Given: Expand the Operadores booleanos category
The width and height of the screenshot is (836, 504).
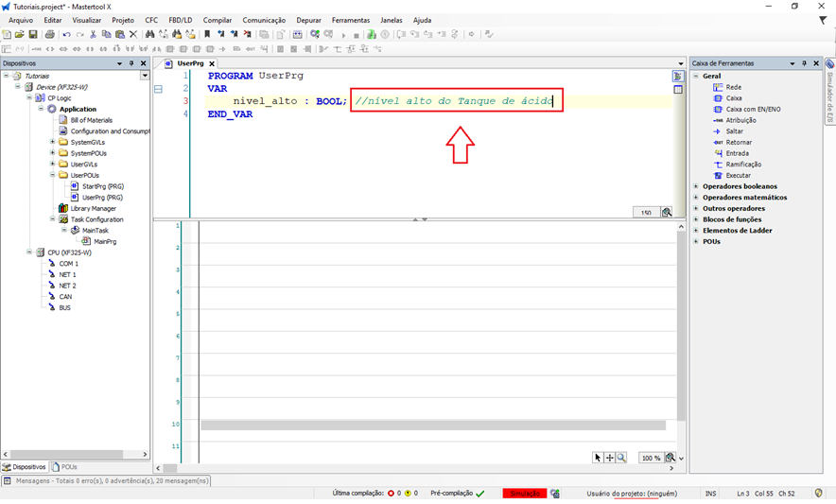Looking at the screenshot, I should (696, 186).
